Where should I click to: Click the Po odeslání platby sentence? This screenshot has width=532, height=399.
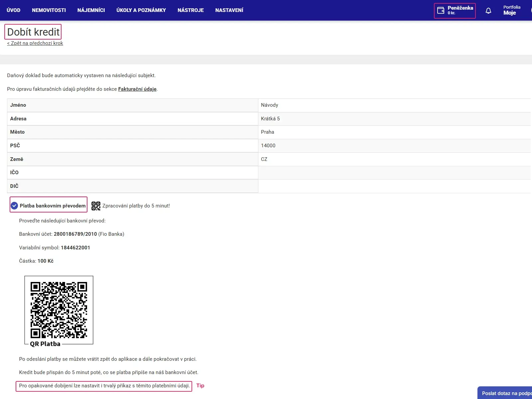click(108, 359)
